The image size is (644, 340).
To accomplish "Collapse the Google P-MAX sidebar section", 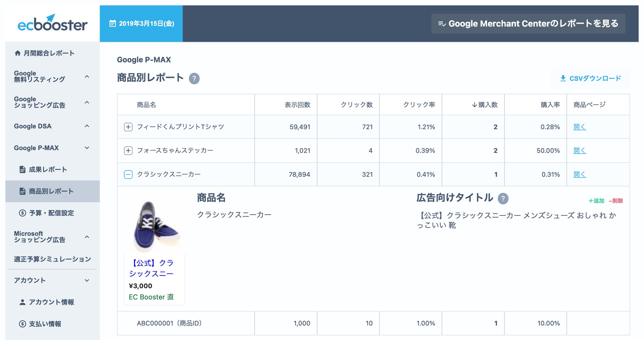I will coord(87,148).
